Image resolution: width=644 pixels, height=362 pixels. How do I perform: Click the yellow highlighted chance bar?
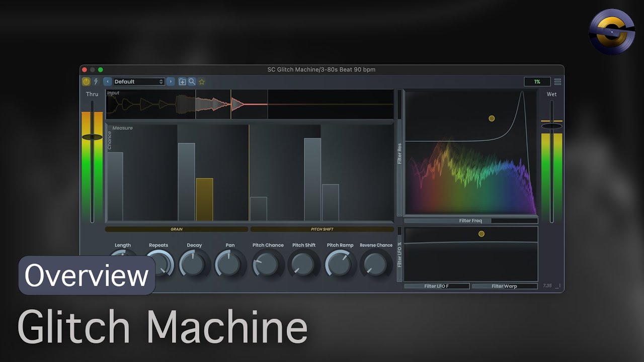(x=204, y=200)
